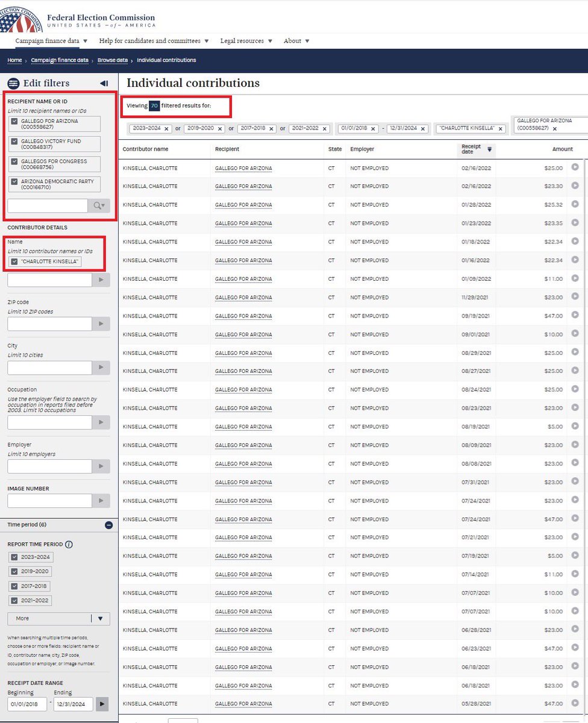Uncheck the 2021-2022 time period
The height and width of the screenshot is (723, 588).
point(14,600)
